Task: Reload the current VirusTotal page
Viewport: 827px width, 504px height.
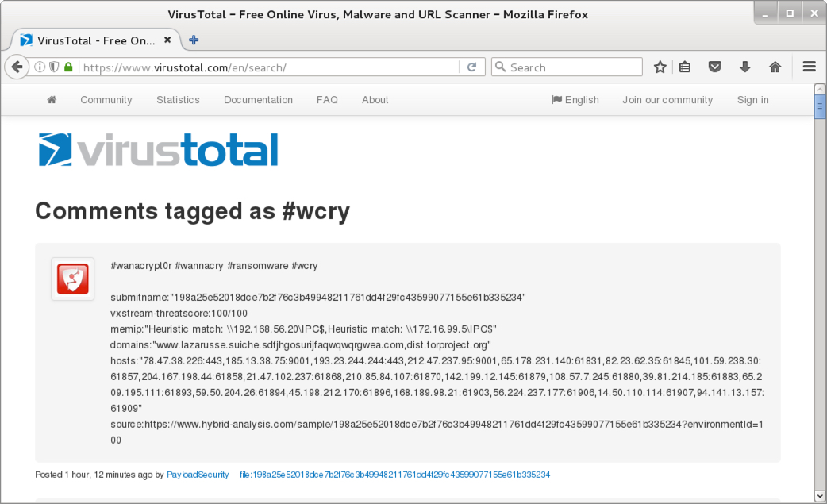Action: (471, 67)
